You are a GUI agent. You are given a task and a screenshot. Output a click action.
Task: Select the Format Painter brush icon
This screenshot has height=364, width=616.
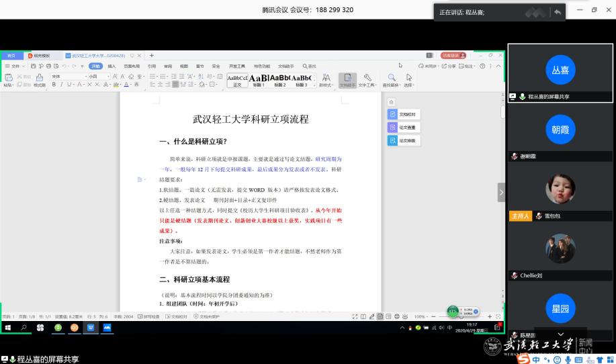click(x=39, y=78)
